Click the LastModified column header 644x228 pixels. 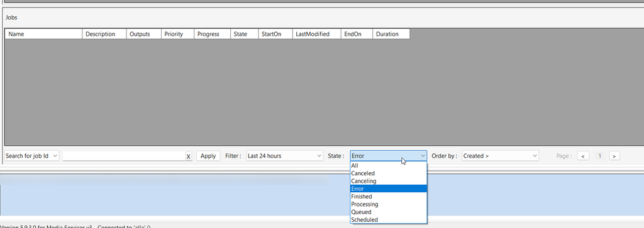pyautogui.click(x=316, y=34)
